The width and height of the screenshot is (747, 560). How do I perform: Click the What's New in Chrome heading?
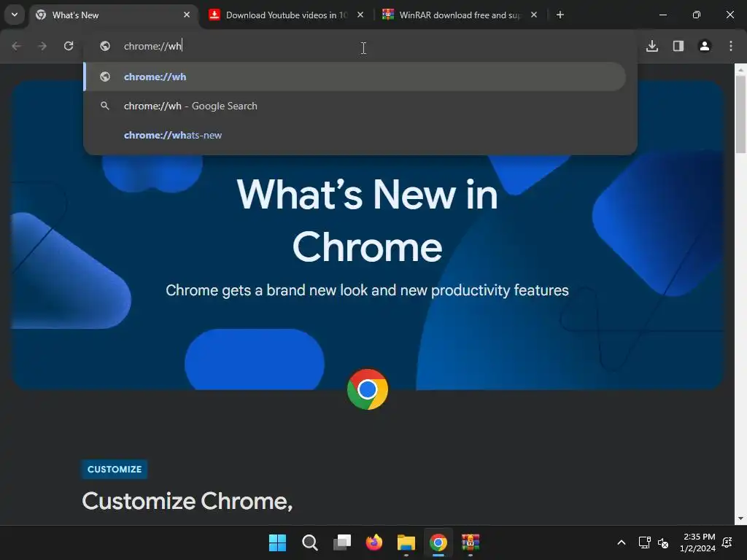tap(368, 221)
